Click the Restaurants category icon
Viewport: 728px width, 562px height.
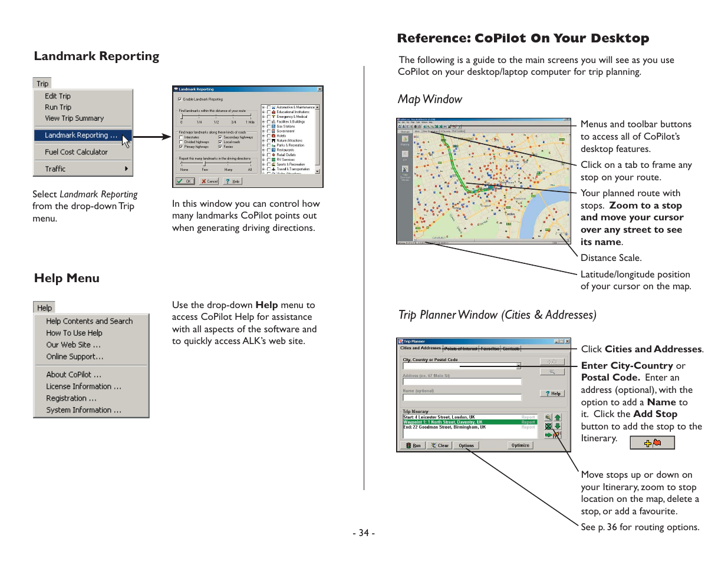[x=274, y=150]
